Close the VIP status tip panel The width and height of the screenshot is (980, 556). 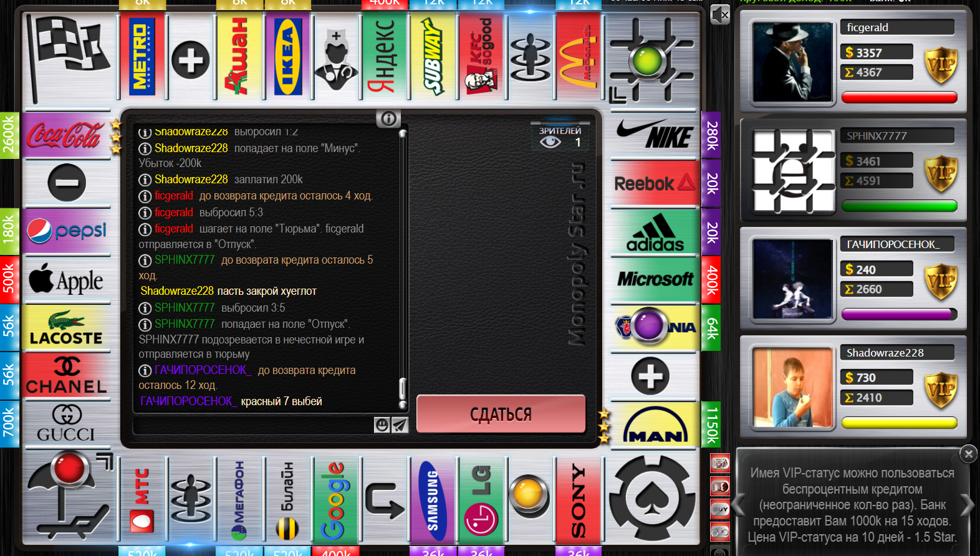[968, 454]
